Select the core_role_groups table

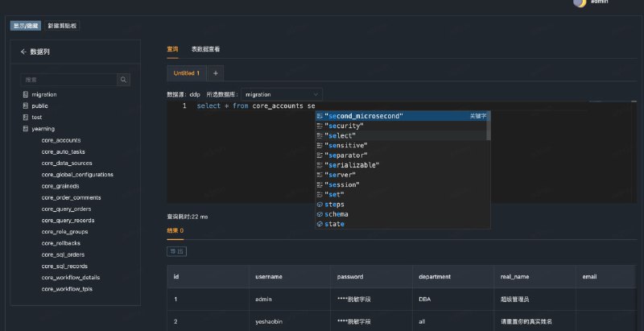[x=64, y=232]
